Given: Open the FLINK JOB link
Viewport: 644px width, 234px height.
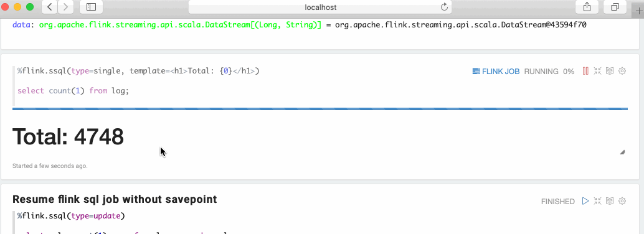Looking at the screenshot, I should [501, 72].
